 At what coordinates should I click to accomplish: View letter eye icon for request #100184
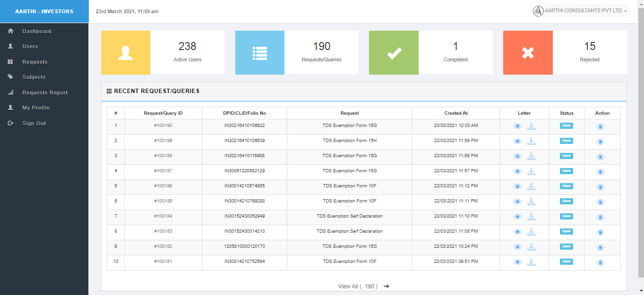(517, 217)
